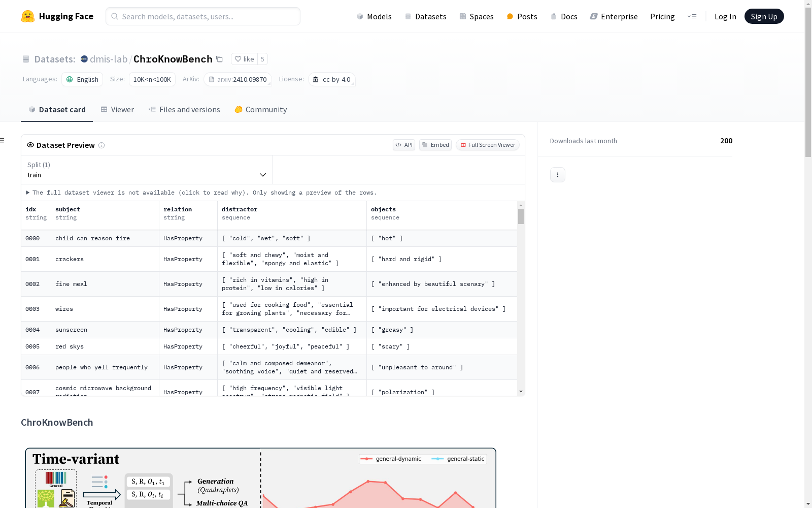
Task: Click the Embed button
Action: point(435,145)
